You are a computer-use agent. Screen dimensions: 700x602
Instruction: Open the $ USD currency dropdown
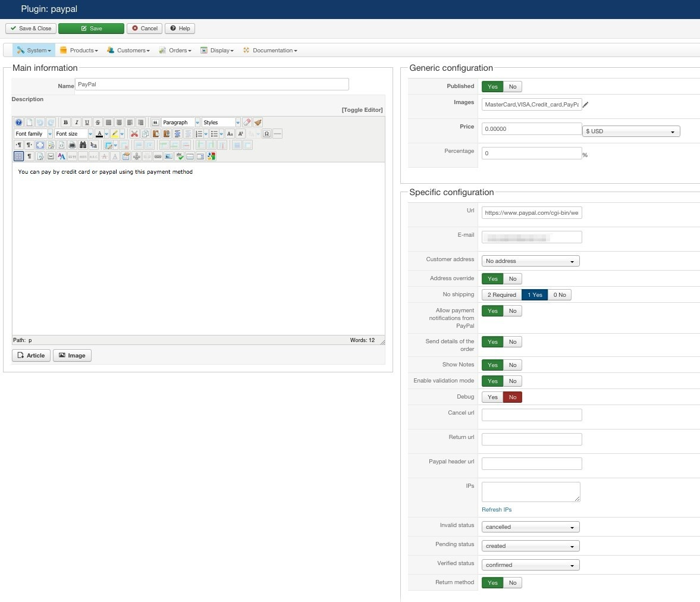click(x=631, y=131)
